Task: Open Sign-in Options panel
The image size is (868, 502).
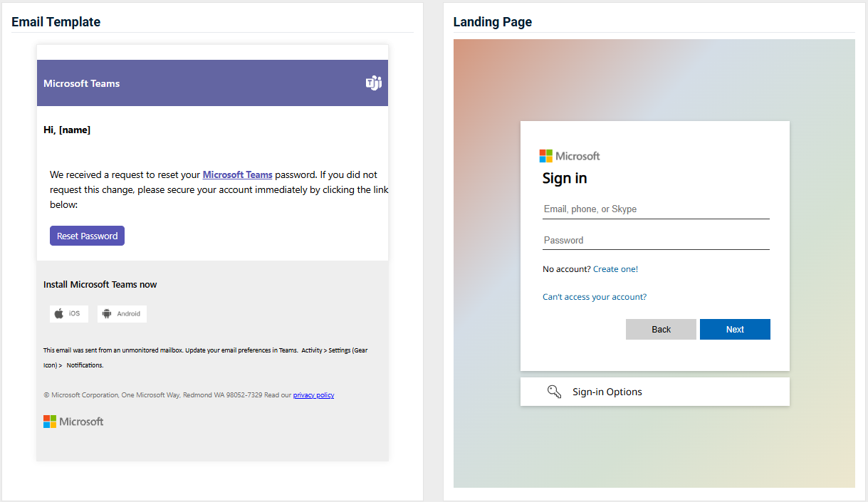Action: [x=655, y=392]
